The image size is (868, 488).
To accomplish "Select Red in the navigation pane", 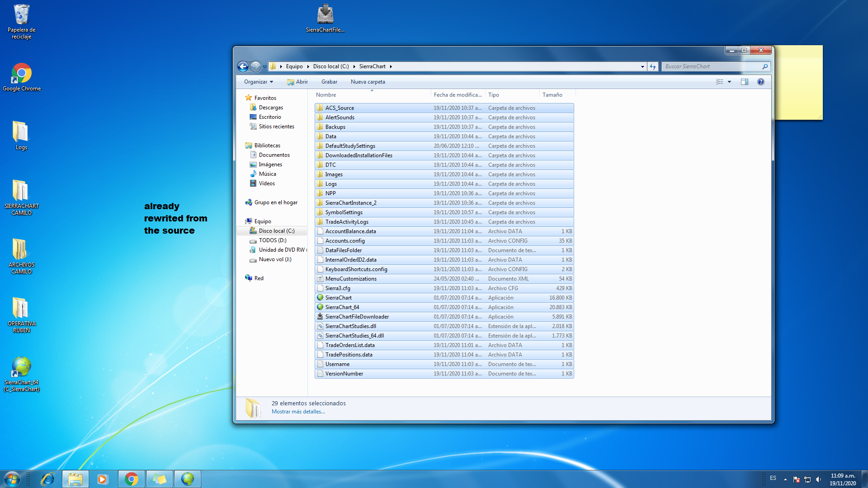I will coord(259,278).
